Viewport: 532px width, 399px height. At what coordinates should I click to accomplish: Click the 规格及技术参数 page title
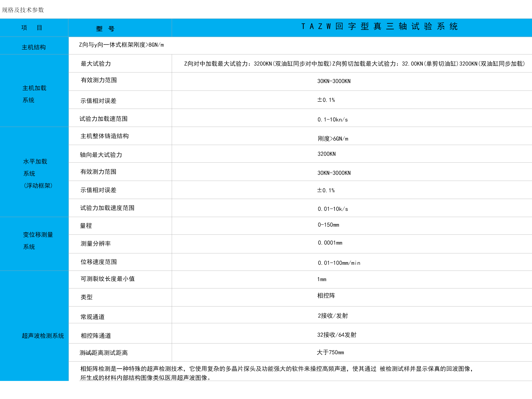point(23,10)
